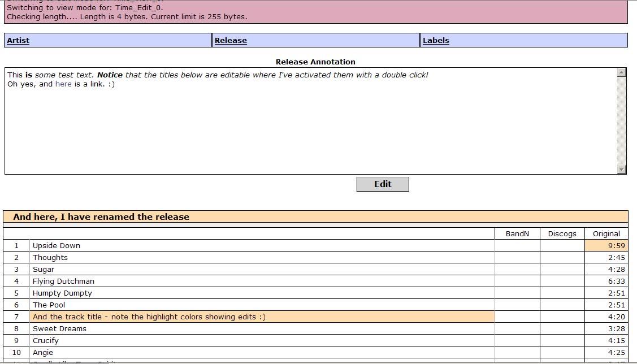Click the 6:33 duration for Flying Dutchman
637x364 pixels.
coord(616,281)
